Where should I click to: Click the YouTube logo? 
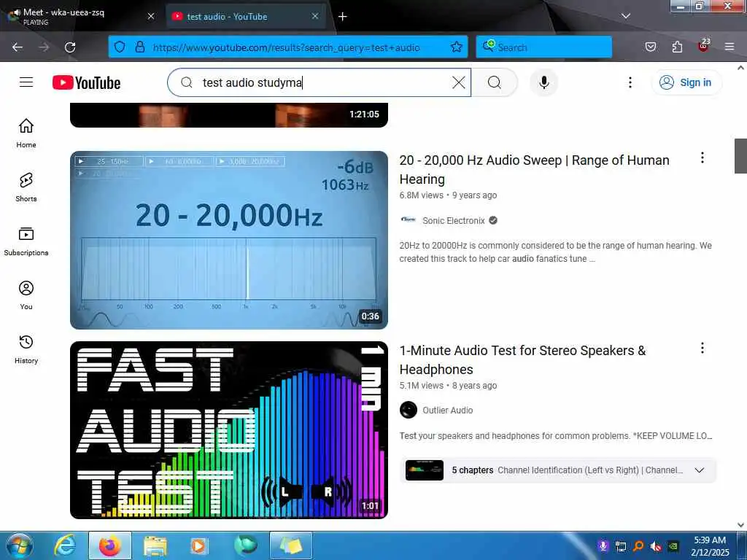pyautogui.click(x=86, y=82)
